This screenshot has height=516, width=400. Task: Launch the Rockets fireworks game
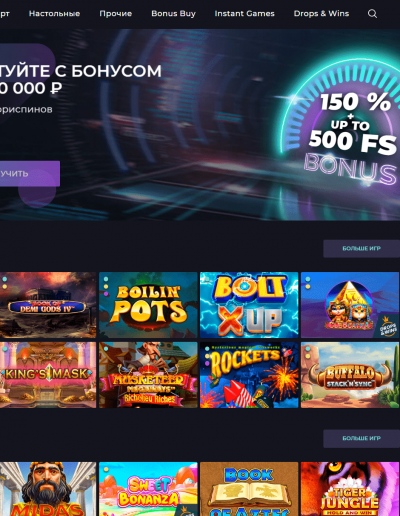click(x=249, y=375)
